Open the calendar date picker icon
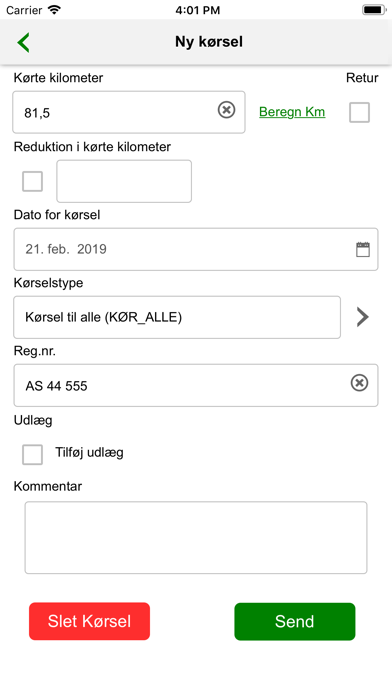The height and width of the screenshot is (696, 392). click(363, 249)
